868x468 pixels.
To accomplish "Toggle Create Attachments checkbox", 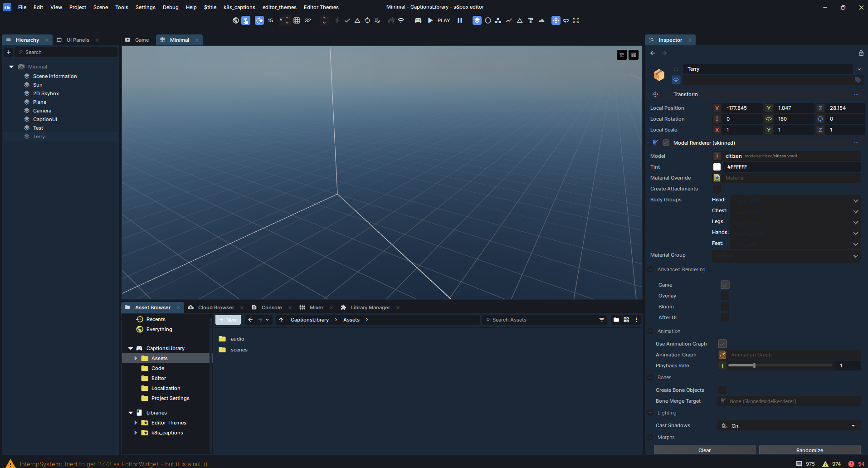I will pyautogui.click(x=717, y=189).
